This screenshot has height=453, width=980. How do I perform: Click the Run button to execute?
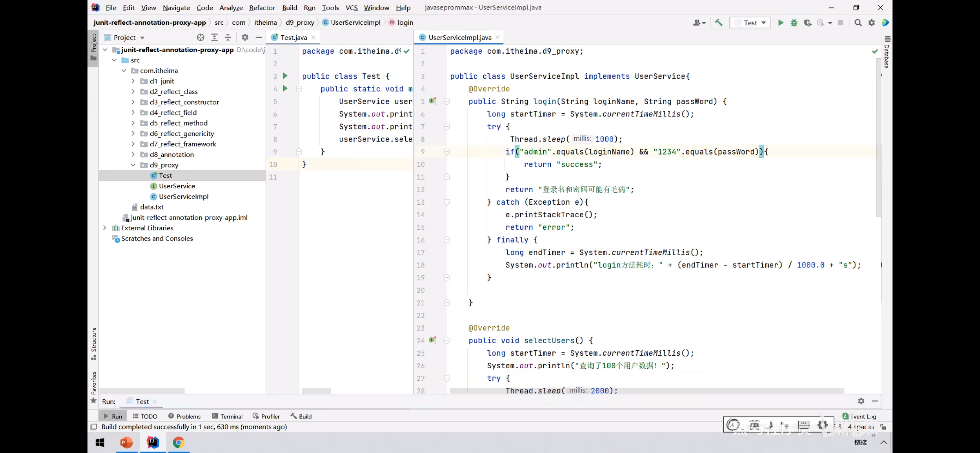(x=781, y=23)
